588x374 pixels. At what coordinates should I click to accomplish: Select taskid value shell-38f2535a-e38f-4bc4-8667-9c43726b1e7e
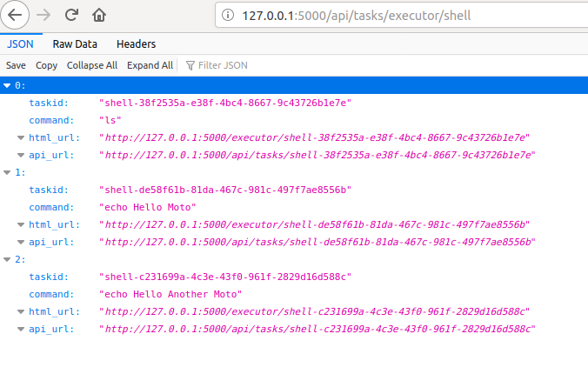[225, 103]
